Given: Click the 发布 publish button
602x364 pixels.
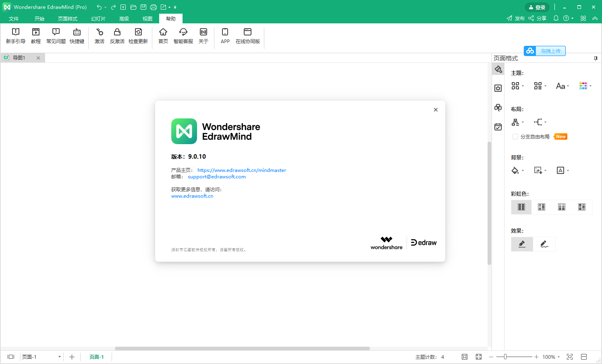Looking at the screenshot, I should click(516, 18).
